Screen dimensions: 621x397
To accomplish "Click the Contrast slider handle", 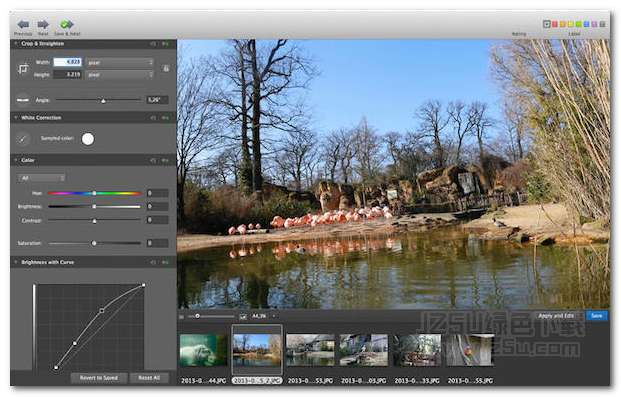I will tap(94, 221).
